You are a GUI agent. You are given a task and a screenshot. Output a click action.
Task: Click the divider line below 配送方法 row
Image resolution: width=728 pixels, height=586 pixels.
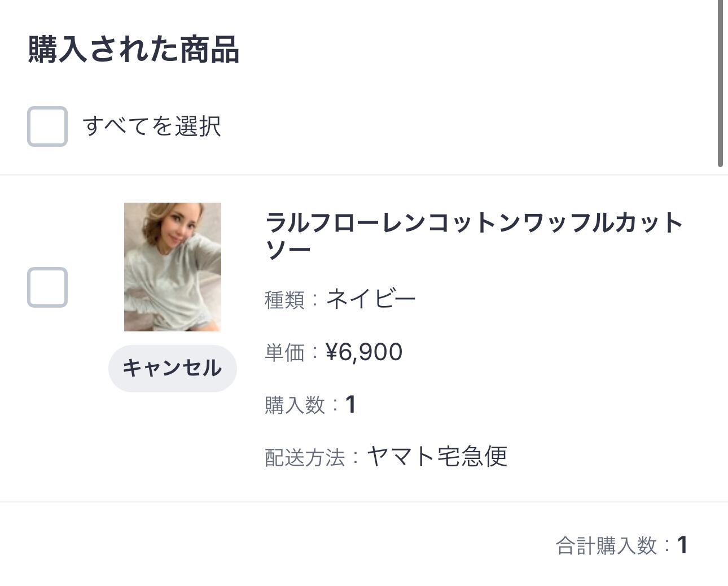[x=361, y=501]
